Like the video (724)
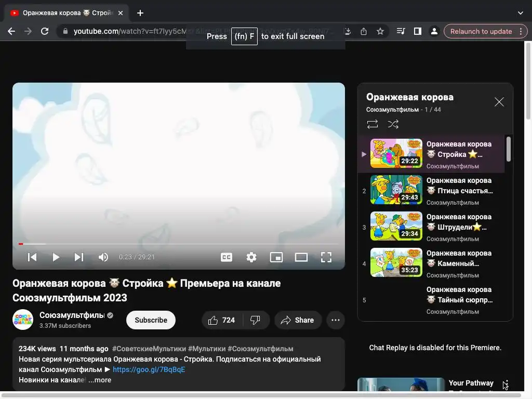 [x=222, y=320]
